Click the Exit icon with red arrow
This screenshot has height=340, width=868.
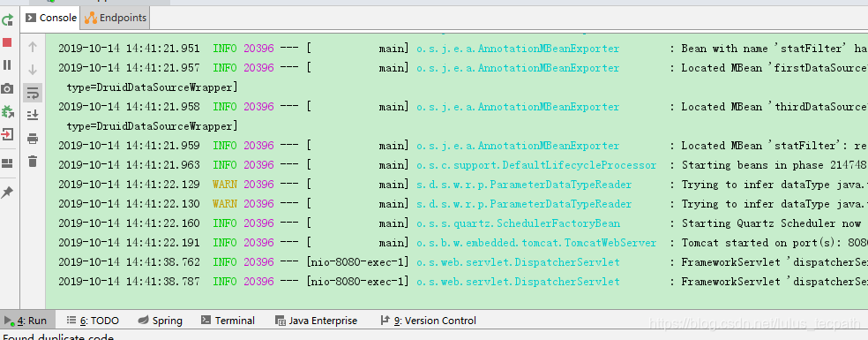(x=7, y=135)
